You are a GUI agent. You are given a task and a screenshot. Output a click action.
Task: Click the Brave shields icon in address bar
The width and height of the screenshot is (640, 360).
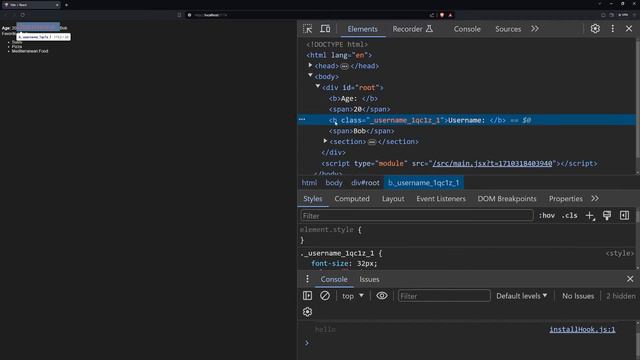tap(442, 15)
